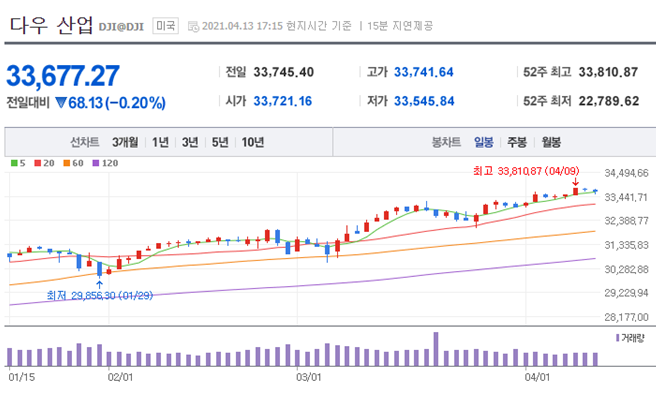Viewport: 656px width, 393px height.
Task: Click the 전일 value 33,745.40
Action: point(284,72)
